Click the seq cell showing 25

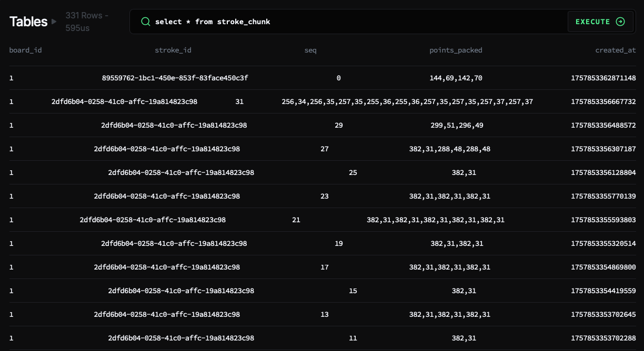(x=353, y=172)
